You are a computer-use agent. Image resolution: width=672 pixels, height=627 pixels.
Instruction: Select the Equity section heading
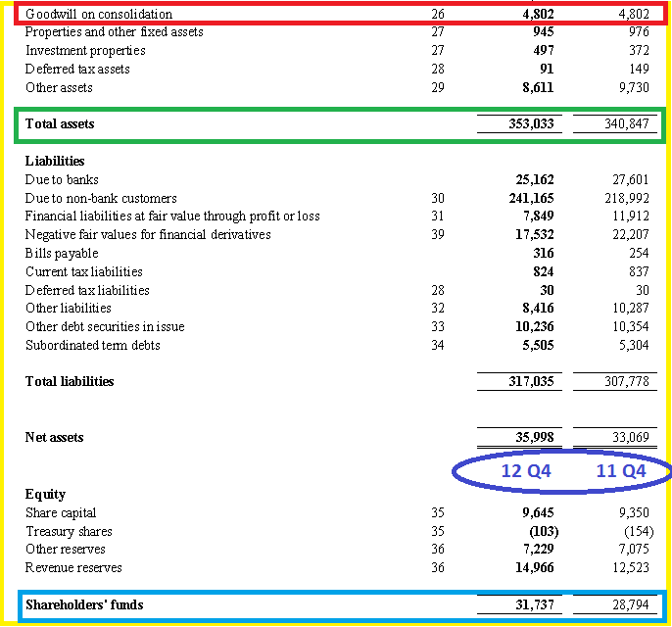click(45, 495)
